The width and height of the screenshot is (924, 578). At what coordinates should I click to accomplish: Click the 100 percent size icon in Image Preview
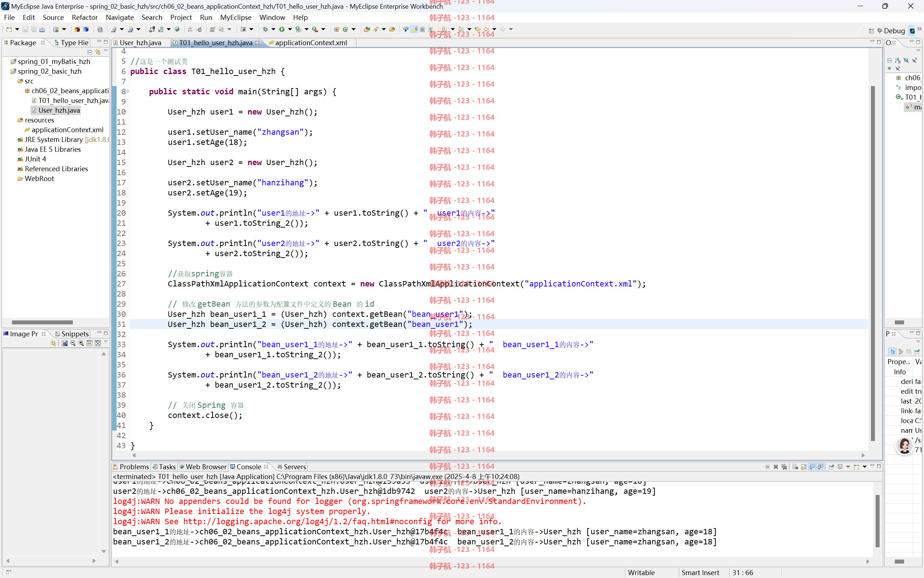(90, 343)
